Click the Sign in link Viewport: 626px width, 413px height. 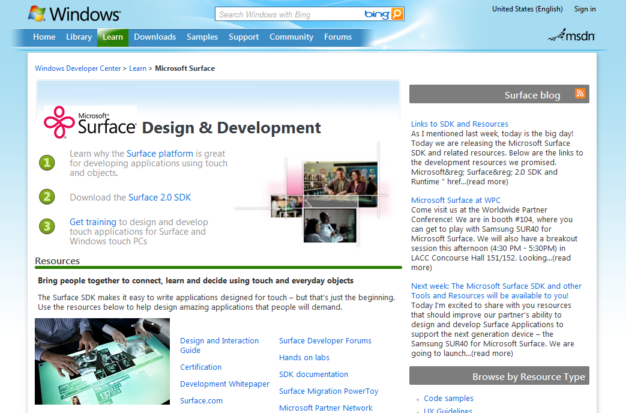(585, 9)
